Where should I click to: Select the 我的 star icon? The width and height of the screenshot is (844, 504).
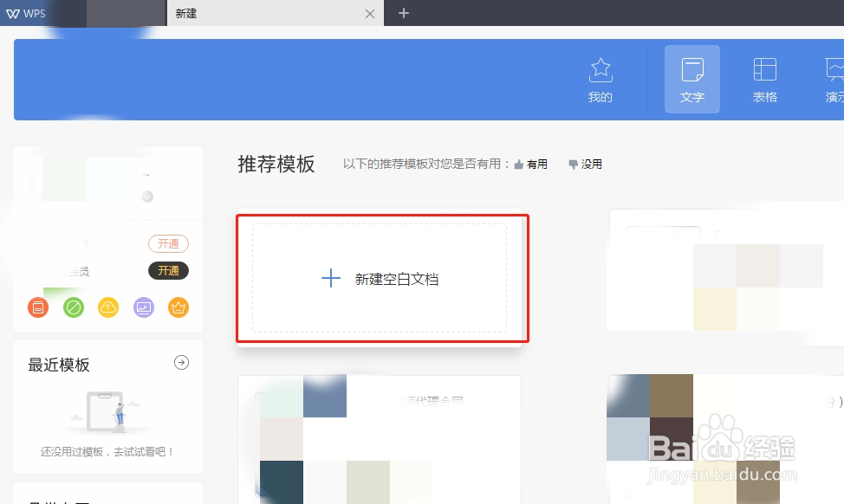601,69
